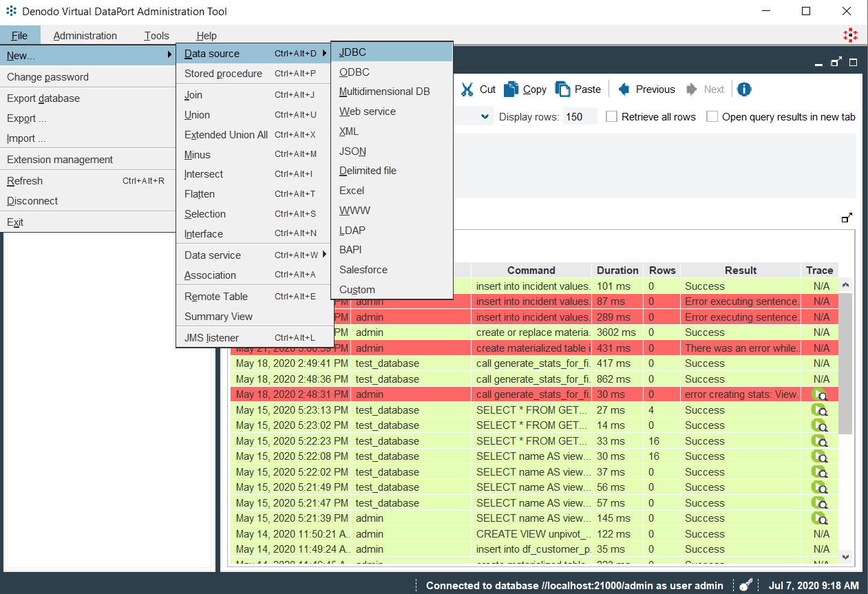Click the panel maximize square in dark header

pos(853,62)
